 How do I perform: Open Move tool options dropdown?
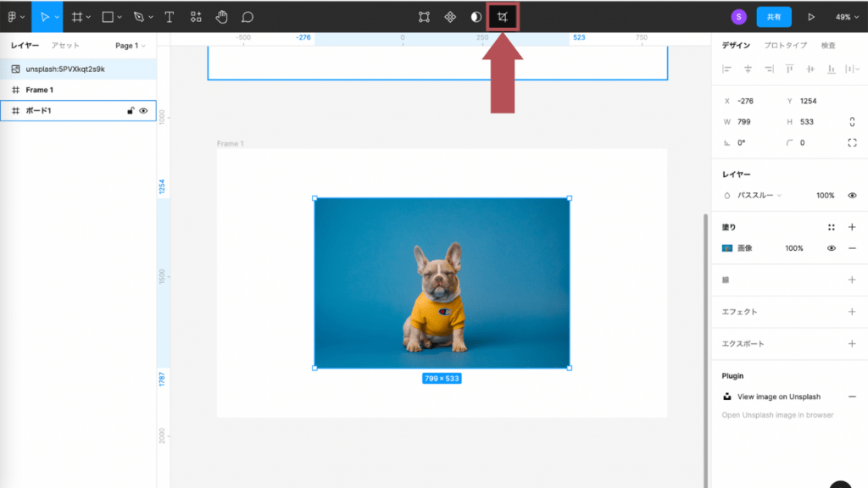[57, 18]
